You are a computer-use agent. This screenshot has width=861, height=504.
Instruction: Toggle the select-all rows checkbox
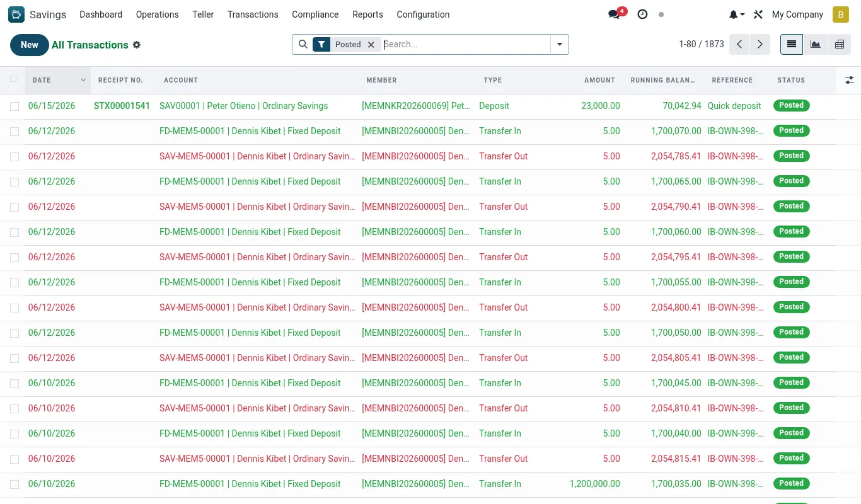pos(14,79)
